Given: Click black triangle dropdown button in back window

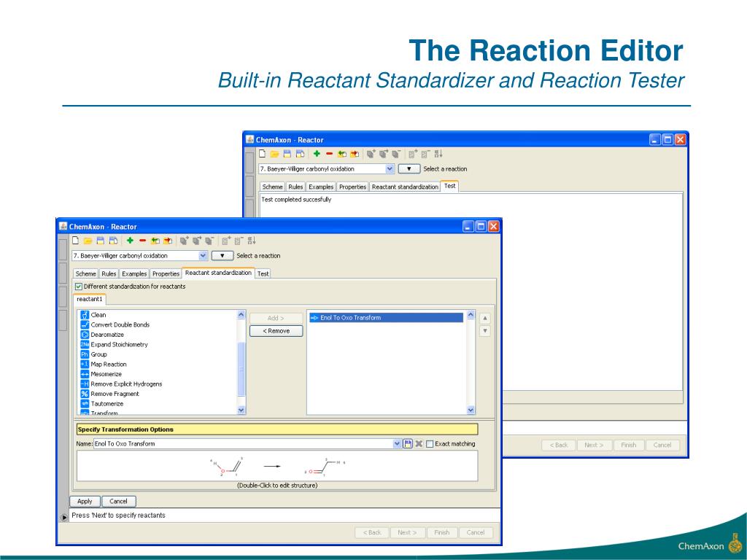Looking at the screenshot, I should click(x=409, y=168).
